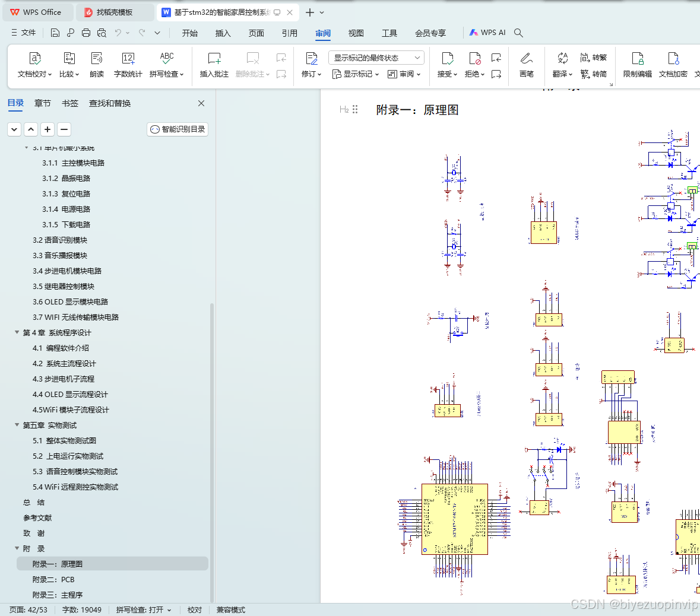
Task: Jump to 附录二: PCB in outline
Action: click(53, 579)
